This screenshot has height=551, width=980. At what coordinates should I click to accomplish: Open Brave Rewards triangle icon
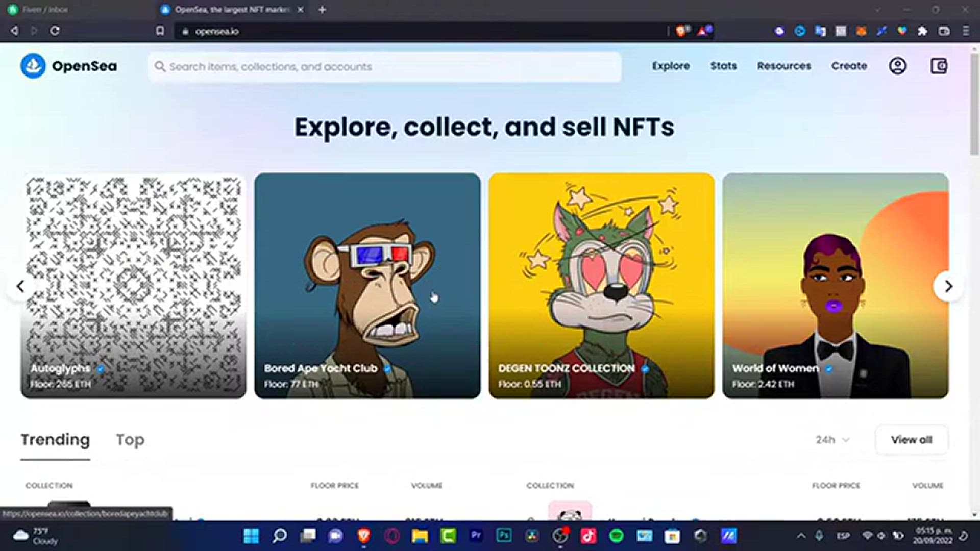tap(704, 31)
